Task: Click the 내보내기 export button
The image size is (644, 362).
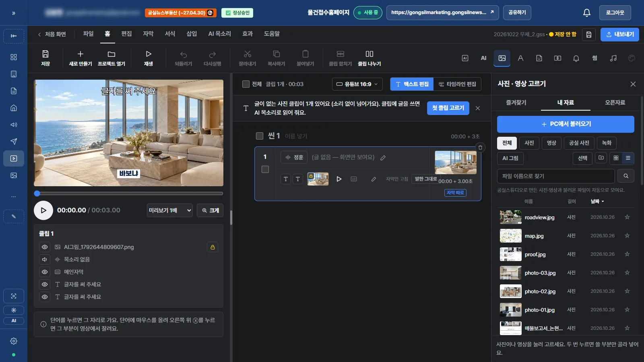Action: 620,35
